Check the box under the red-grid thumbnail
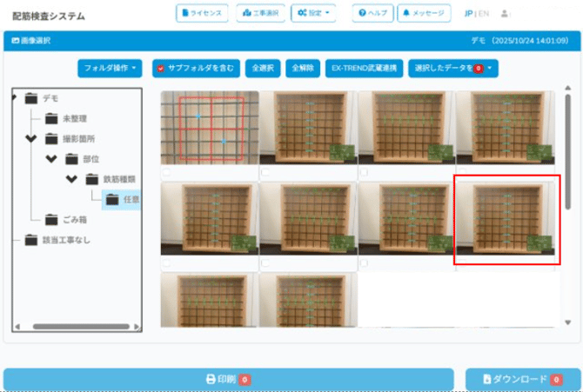583x392 pixels. [165, 172]
